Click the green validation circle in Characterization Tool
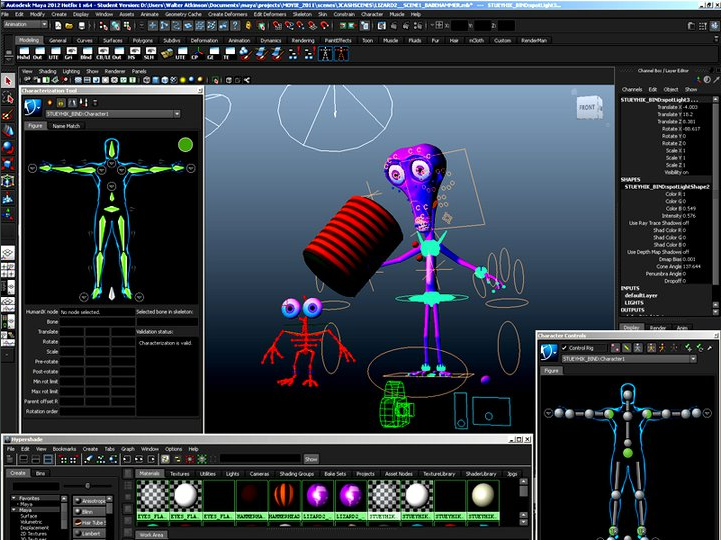Viewport: 721px width, 540px height. click(x=185, y=145)
